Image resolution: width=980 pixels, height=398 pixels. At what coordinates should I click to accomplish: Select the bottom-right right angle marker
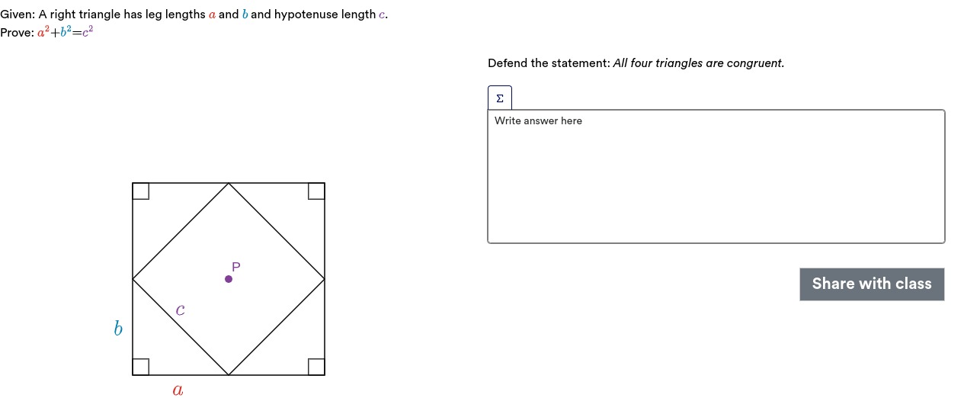click(x=316, y=367)
